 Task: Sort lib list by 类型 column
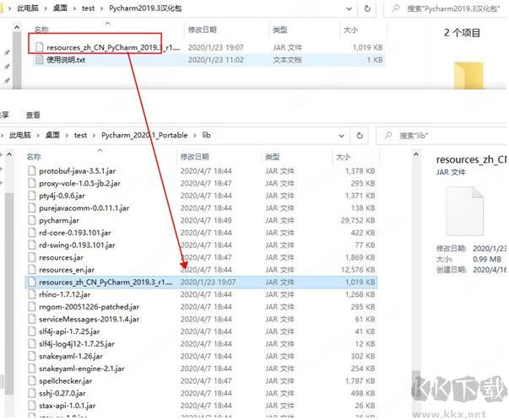[273, 157]
